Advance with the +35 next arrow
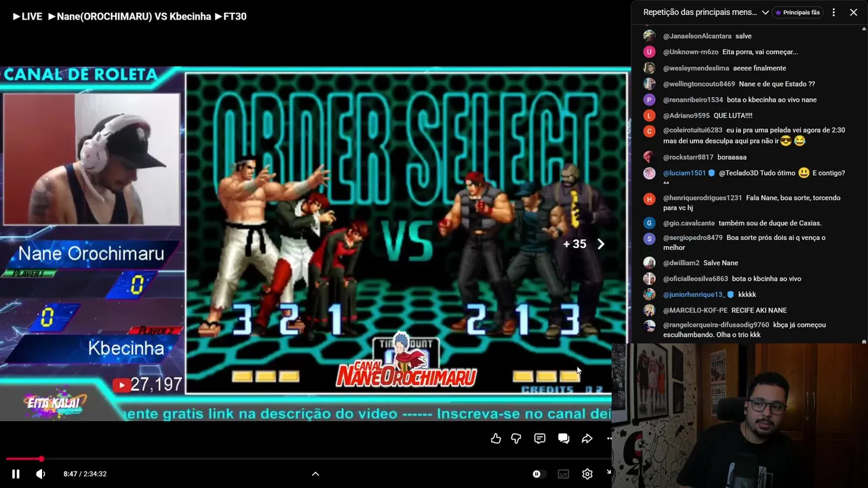This screenshot has width=868, height=488. (x=601, y=244)
